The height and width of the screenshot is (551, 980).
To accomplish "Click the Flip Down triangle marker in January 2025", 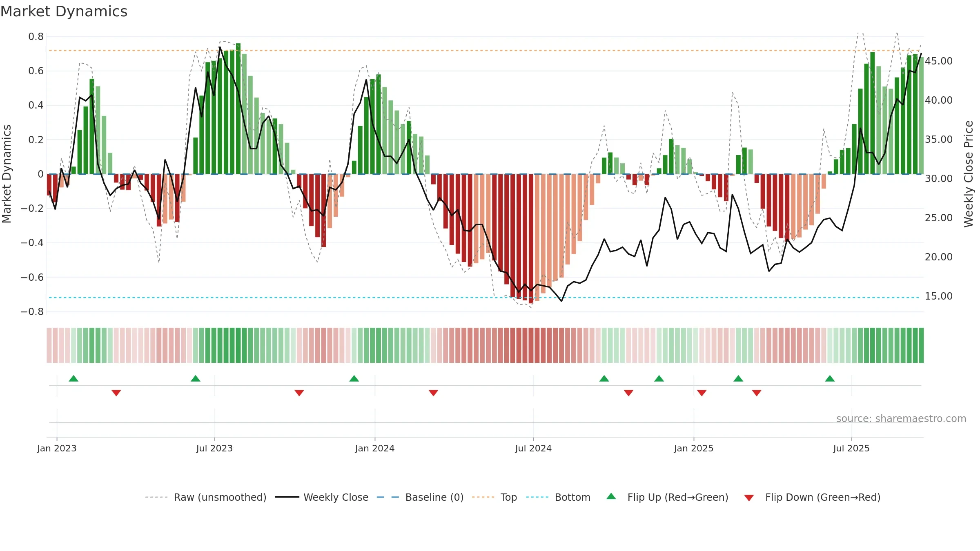I will (x=702, y=393).
